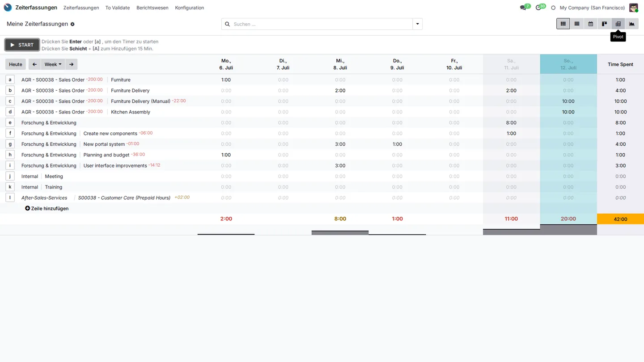
Task: Click the 42:00 total time cell
Action: click(x=620, y=219)
